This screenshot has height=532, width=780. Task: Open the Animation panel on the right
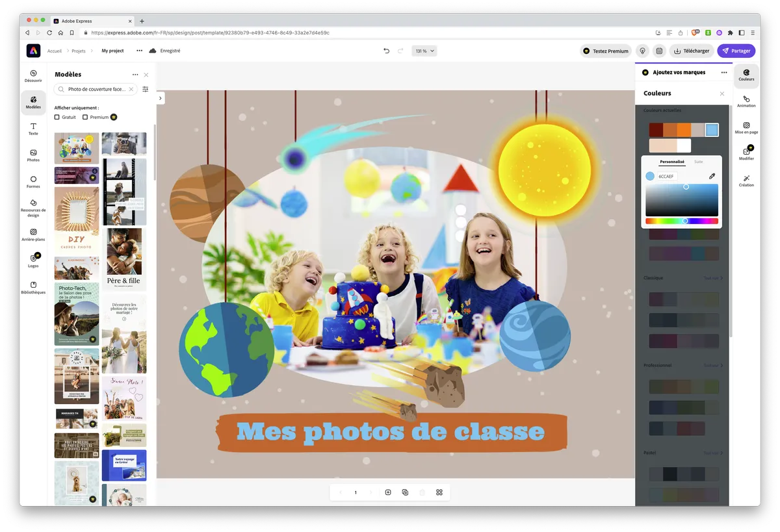pos(746,101)
